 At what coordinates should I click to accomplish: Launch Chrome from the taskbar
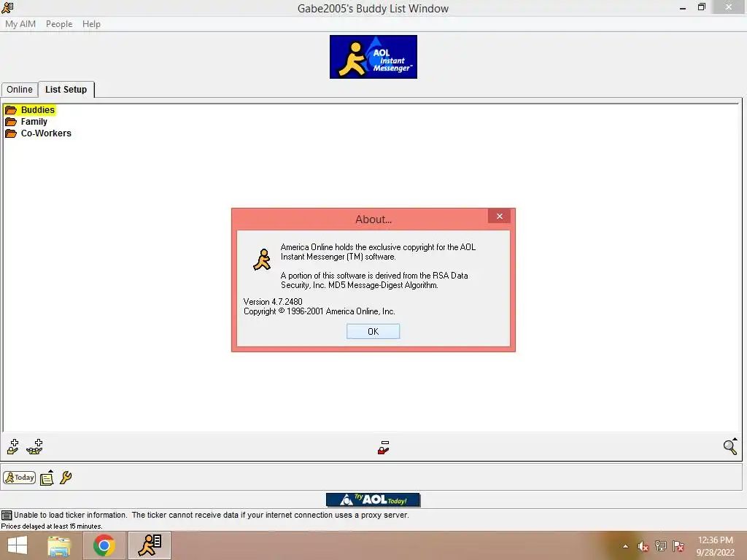104,545
